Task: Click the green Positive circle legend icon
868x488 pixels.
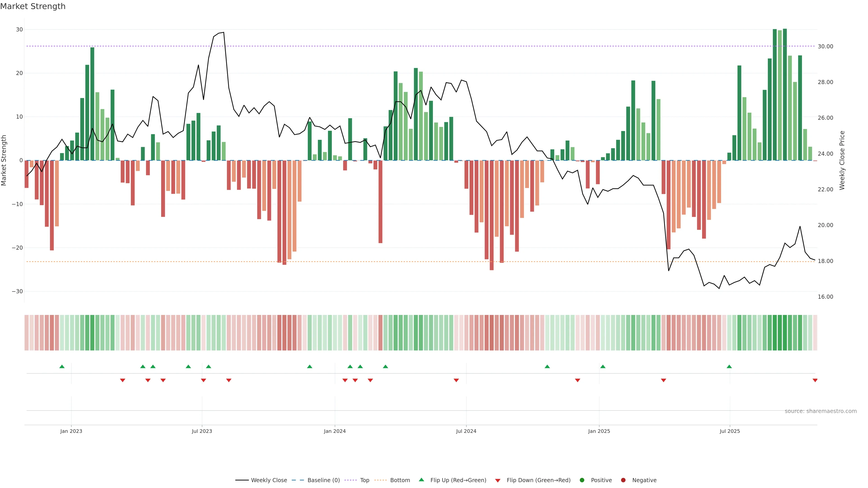Action: (x=582, y=480)
